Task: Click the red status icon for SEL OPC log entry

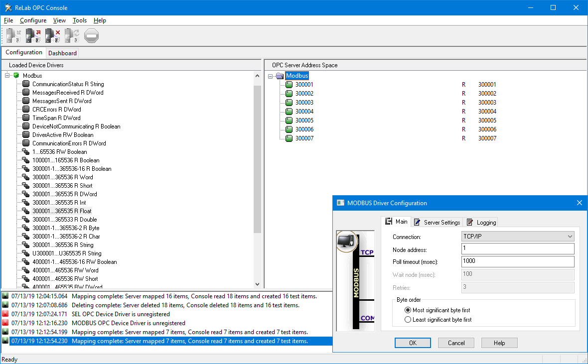Action: [x=5, y=314]
